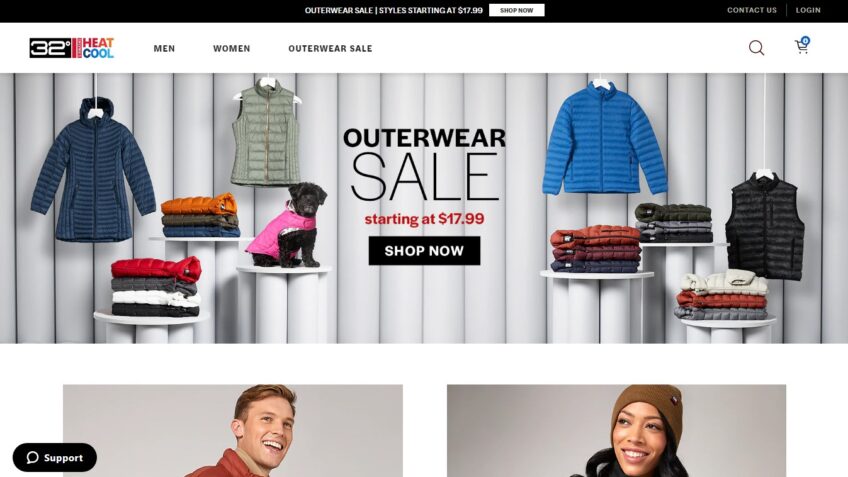Click the blue puffer jacket image
Image resolution: width=848 pixels, height=477 pixels.
604,138
